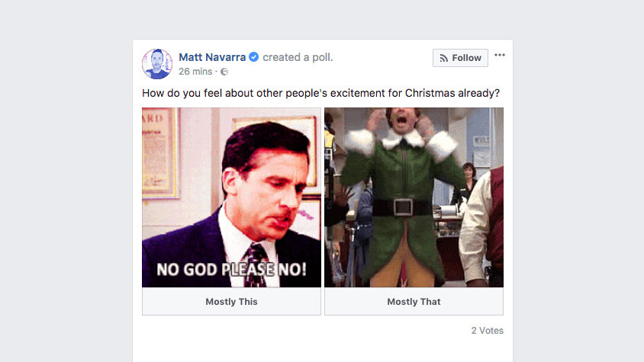The image size is (644, 362).
Task: Click the public audience globe icon
Action: pos(224,72)
